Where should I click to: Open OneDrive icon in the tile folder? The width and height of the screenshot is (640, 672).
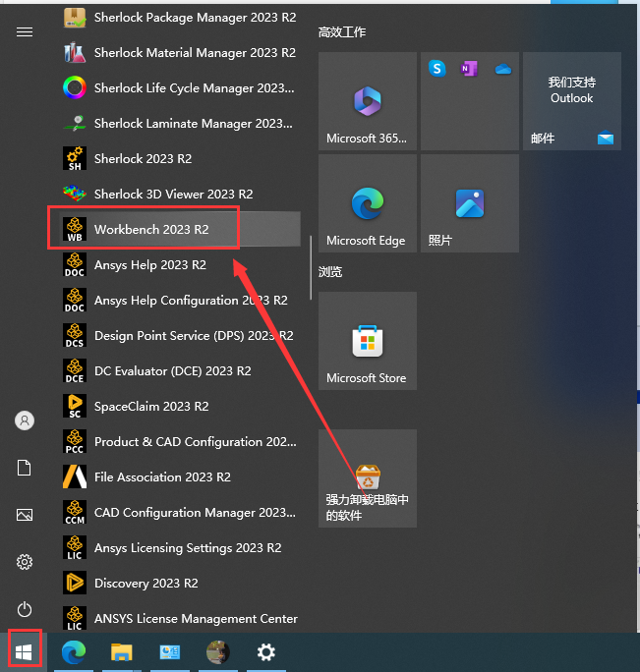point(503,69)
